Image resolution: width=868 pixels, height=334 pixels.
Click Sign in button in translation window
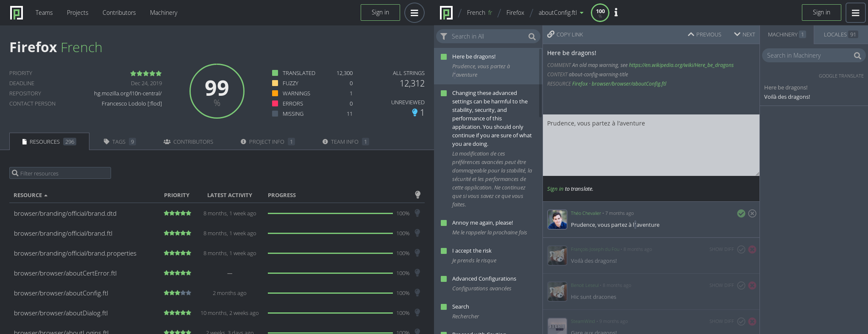coord(821,13)
